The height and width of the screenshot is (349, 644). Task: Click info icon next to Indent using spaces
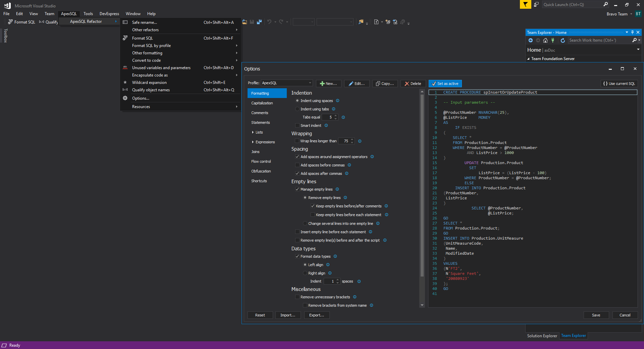(337, 101)
